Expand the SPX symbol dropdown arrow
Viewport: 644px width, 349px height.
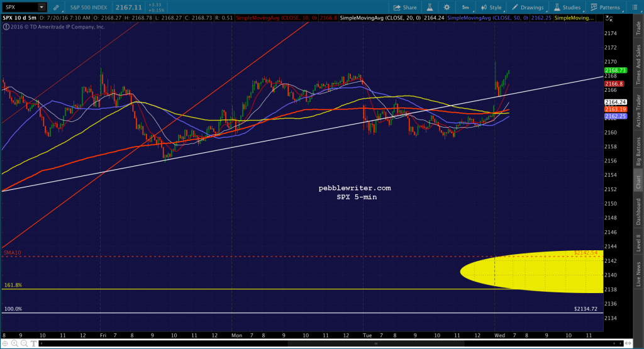coord(42,7)
